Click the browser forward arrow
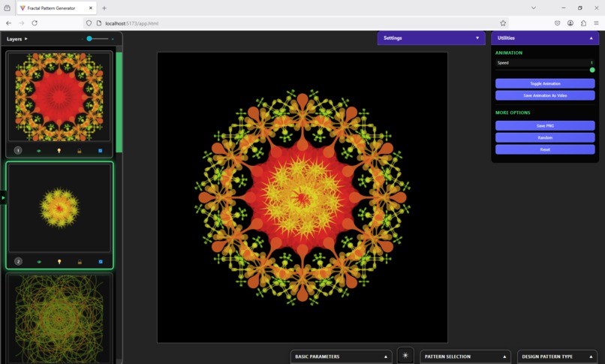This screenshot has width=605, height=364. [22, 23]
